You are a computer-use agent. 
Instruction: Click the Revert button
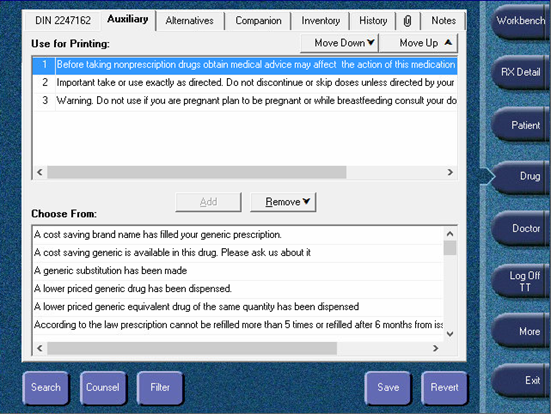click(x=445, y=387)
